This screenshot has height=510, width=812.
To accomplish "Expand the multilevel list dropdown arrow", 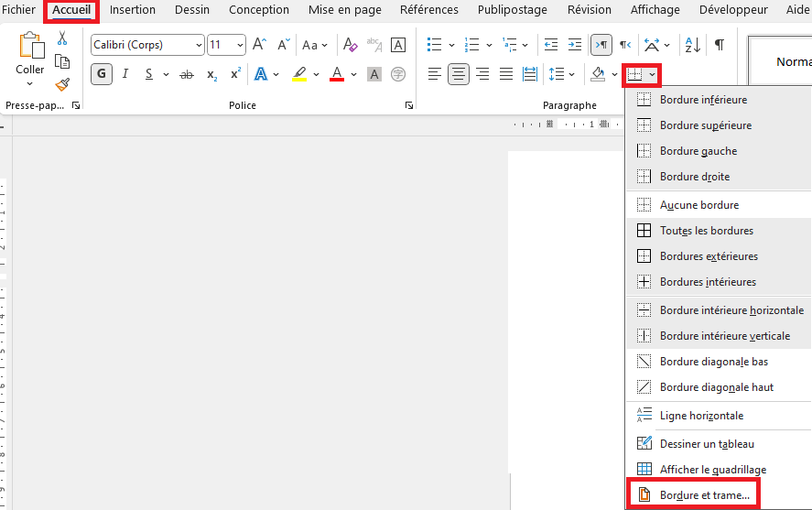I will point(525,46).
